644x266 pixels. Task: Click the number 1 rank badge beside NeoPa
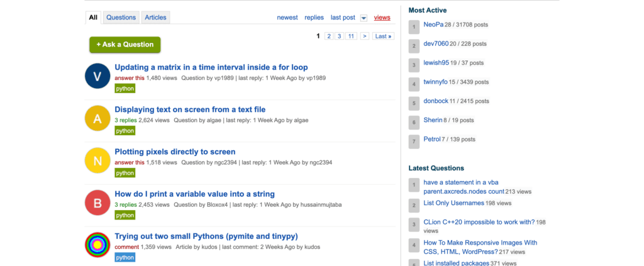pos(414,27)
